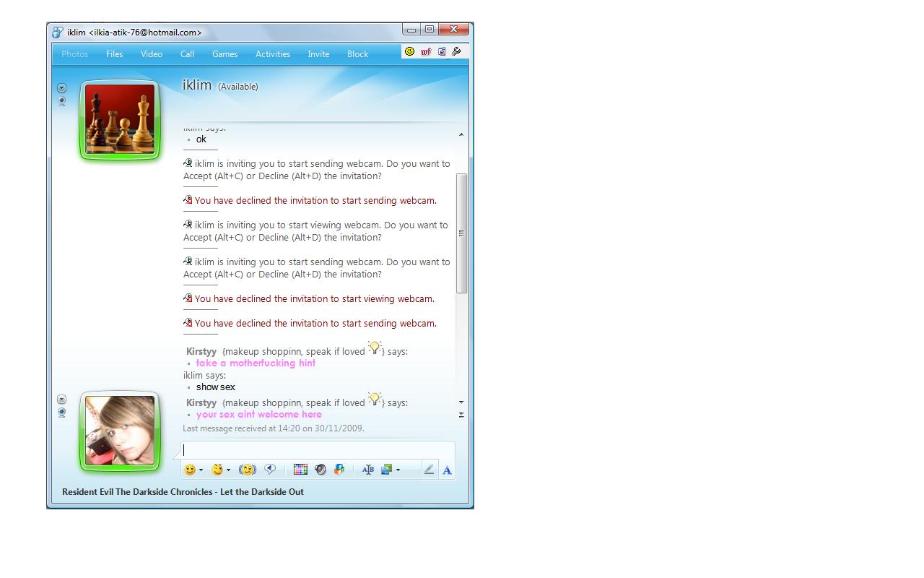Open the Resident Evil Darkside Chronicles ad link

(183, 492)
